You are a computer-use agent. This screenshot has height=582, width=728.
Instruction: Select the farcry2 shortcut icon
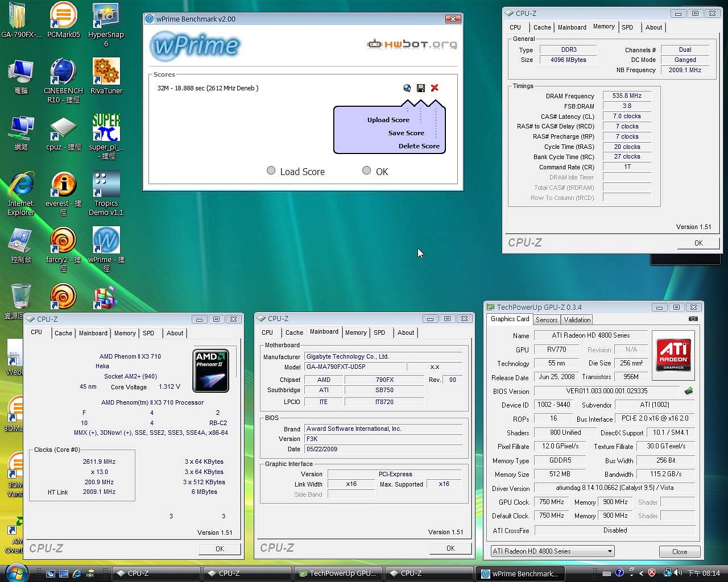63,250
